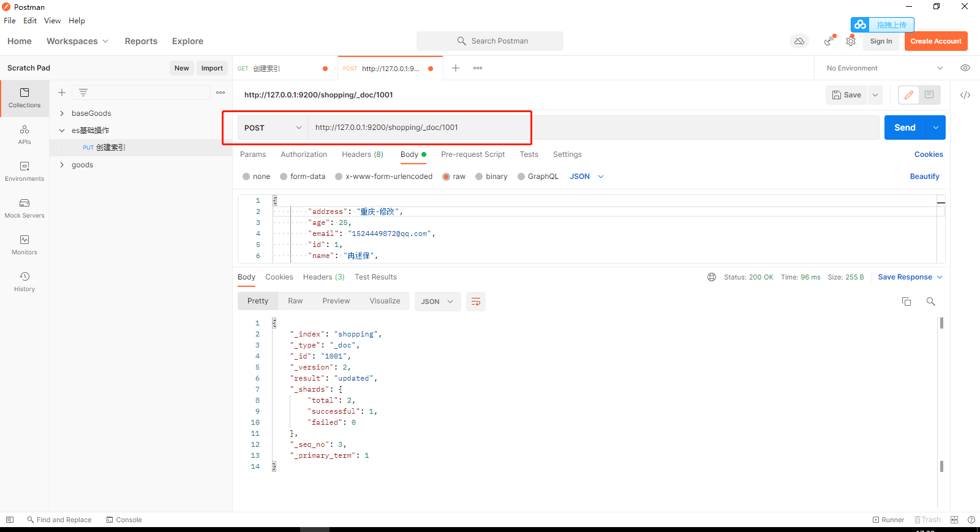Click the environment quick look eye icon

click(965, 68)
